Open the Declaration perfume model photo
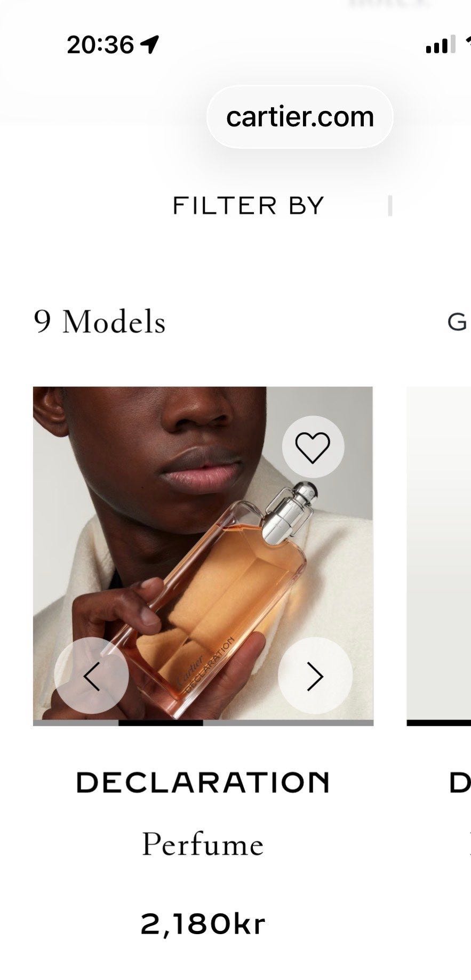The image size is (471, 980). (203, 553)
